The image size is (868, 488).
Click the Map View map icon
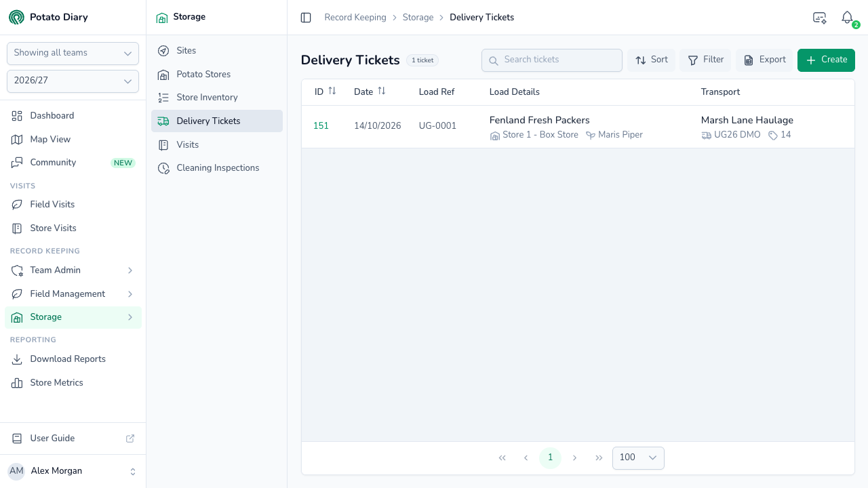18,140
